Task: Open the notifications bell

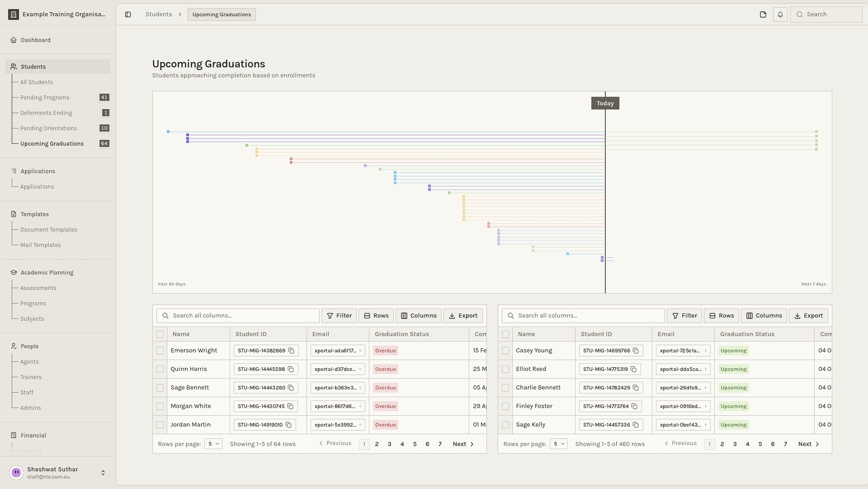Action: (x=780, y=14)
